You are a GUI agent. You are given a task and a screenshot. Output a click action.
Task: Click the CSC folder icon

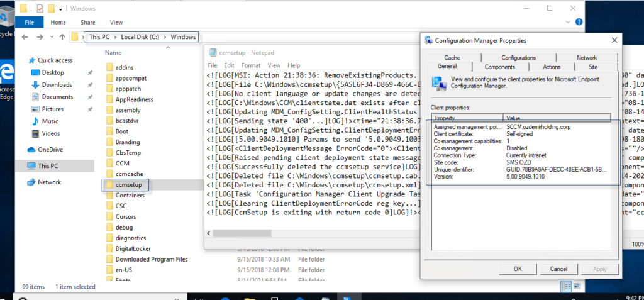109,206
